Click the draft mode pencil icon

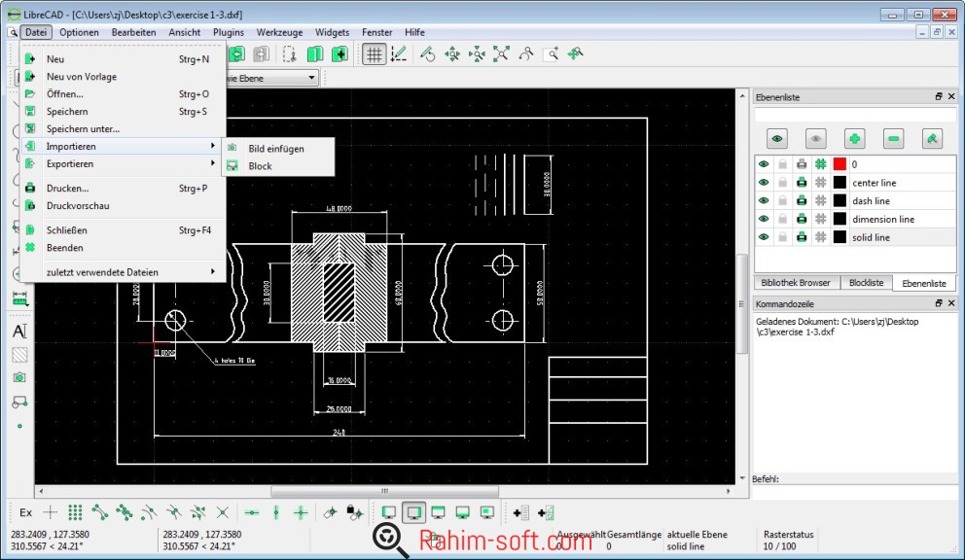(x=399, y=54)
